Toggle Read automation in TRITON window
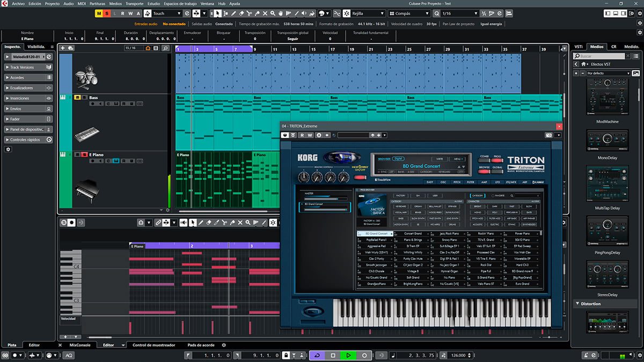The image size is (644, 362). [x=302, y=135]
